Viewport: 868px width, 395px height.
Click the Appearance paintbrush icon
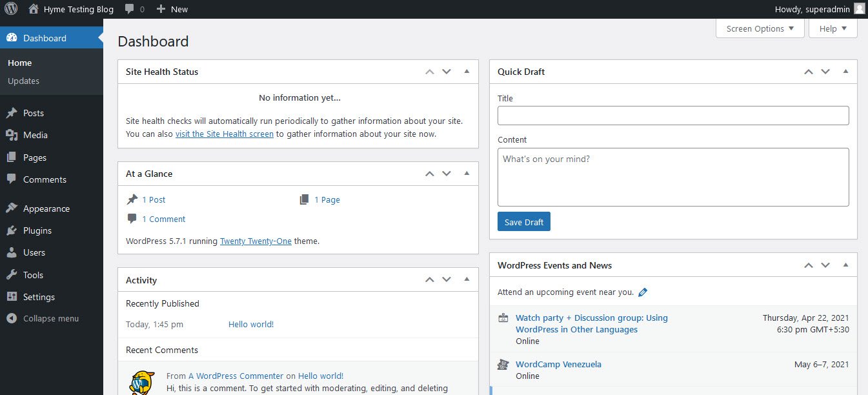12,208
